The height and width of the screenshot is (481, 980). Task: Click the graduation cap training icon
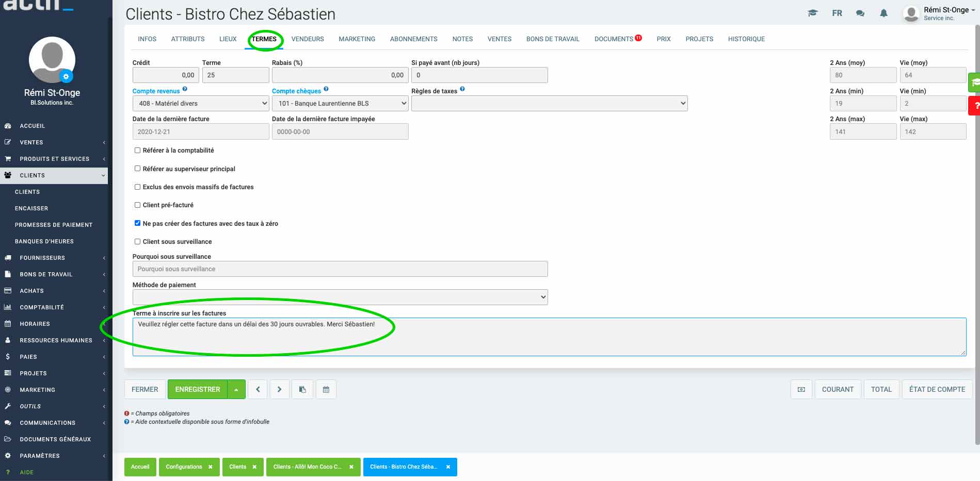coord(812,13)
